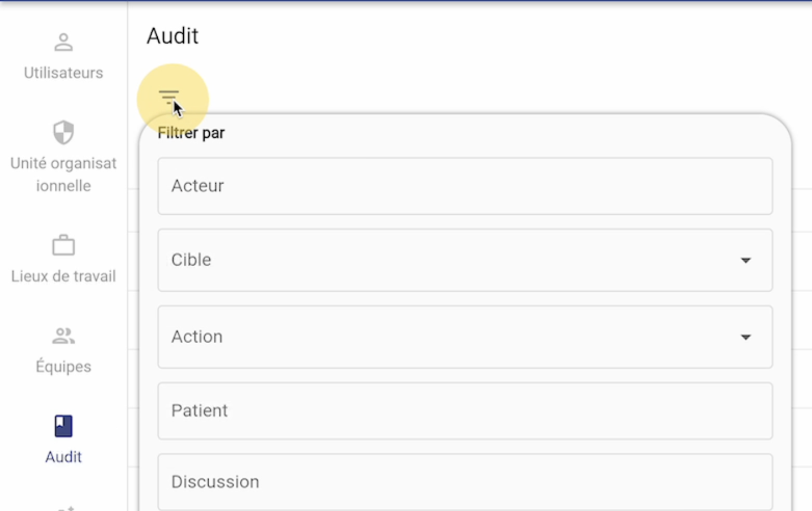Focus the Acteur filter field
This screenshot has width=812, height=511.
pyautogui.click(x=465, y=186)
